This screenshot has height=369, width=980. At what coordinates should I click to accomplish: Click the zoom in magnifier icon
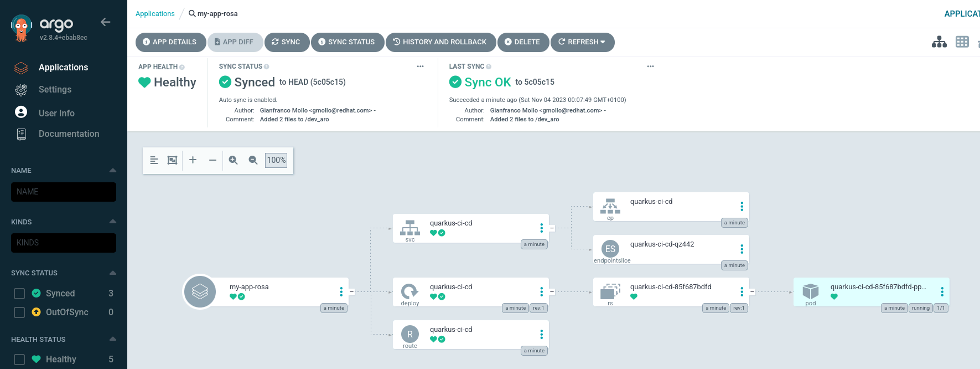coord(234,160)
